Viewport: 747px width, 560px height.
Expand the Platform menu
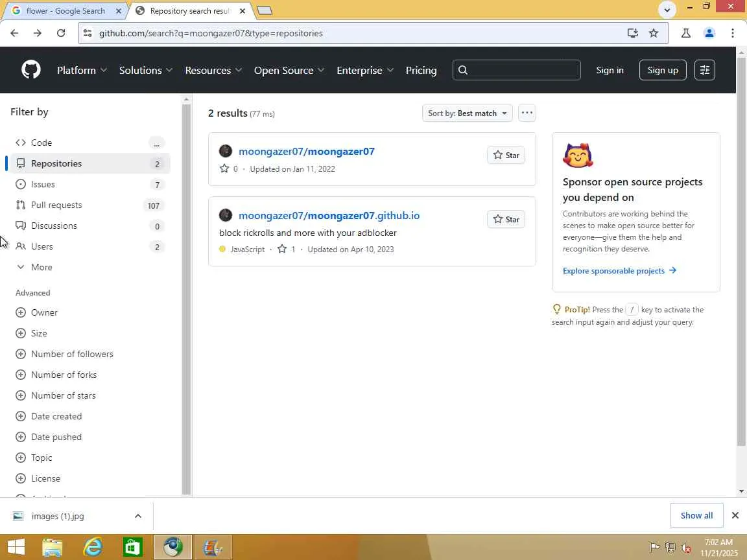click(82, 70)
